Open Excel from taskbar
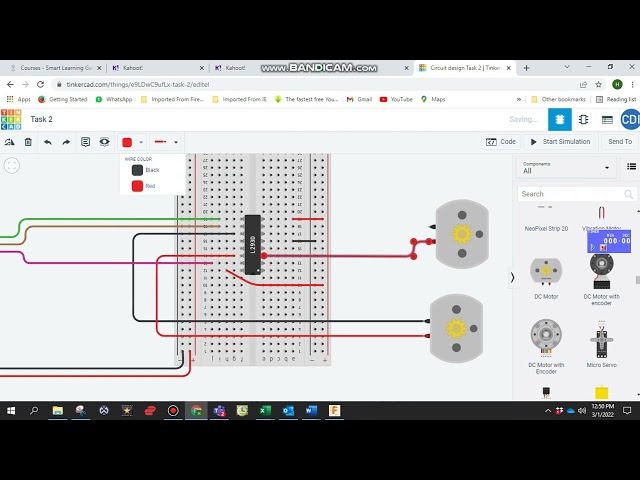Viewport: 640px width, 480px height. pos(265,411)
